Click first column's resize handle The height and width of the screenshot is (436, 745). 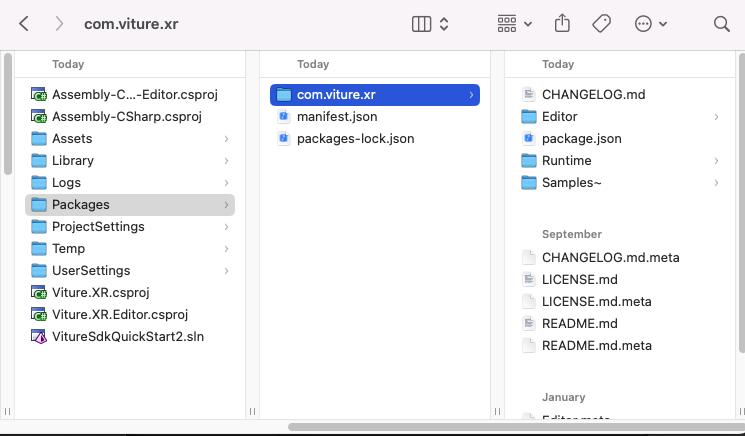click(x=252, y=411)
